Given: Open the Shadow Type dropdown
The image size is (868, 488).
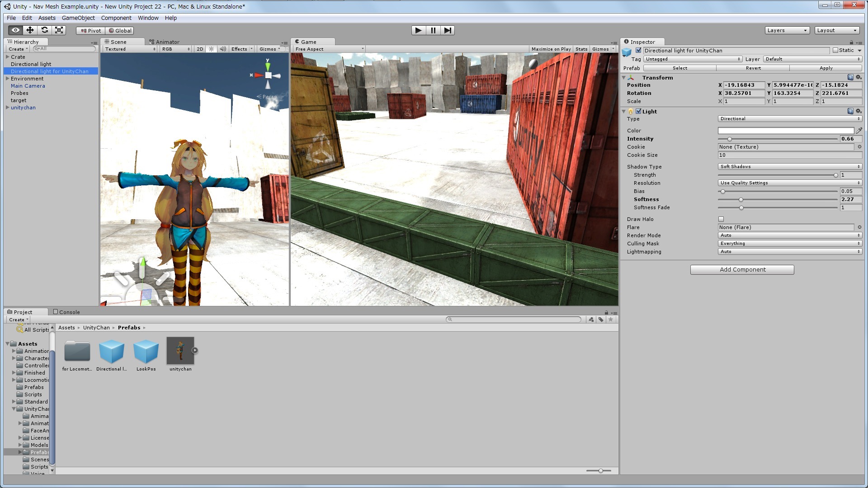Looking at the screenshot, I should 789,167.
